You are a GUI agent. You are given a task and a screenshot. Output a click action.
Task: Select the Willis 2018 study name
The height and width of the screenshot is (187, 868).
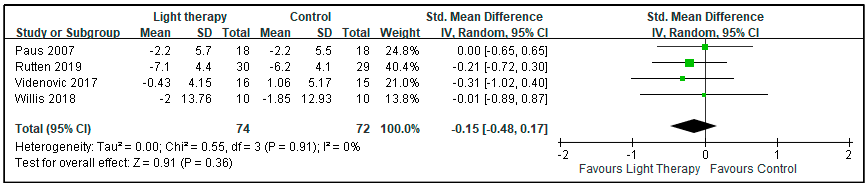(x=45, y=98)
